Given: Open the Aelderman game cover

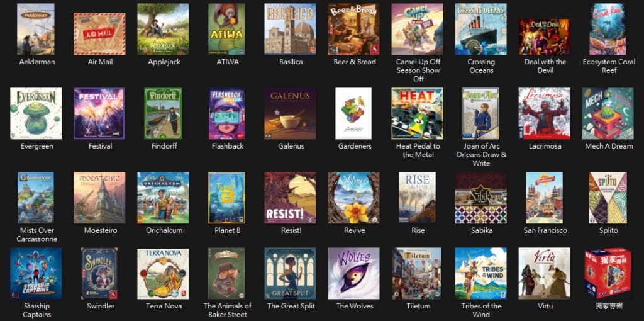Looking at the screenshot, I should (x=36, y=30).
